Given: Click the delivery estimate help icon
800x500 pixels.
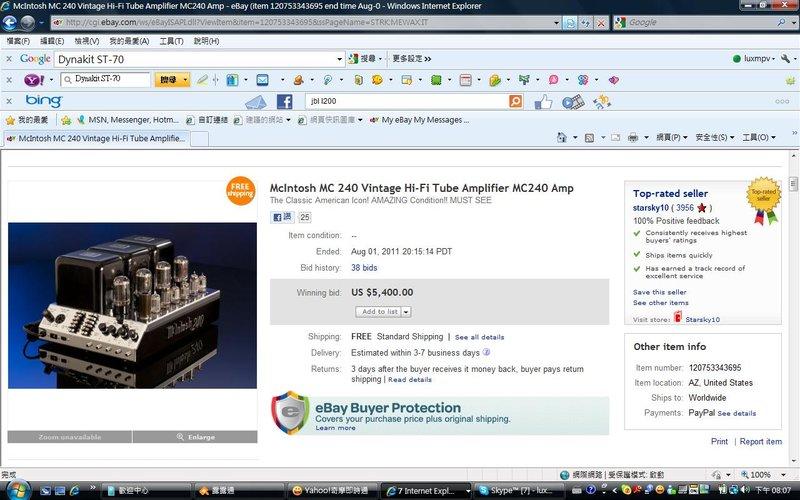Looking at the screenshot, I should tap(486, 352).
